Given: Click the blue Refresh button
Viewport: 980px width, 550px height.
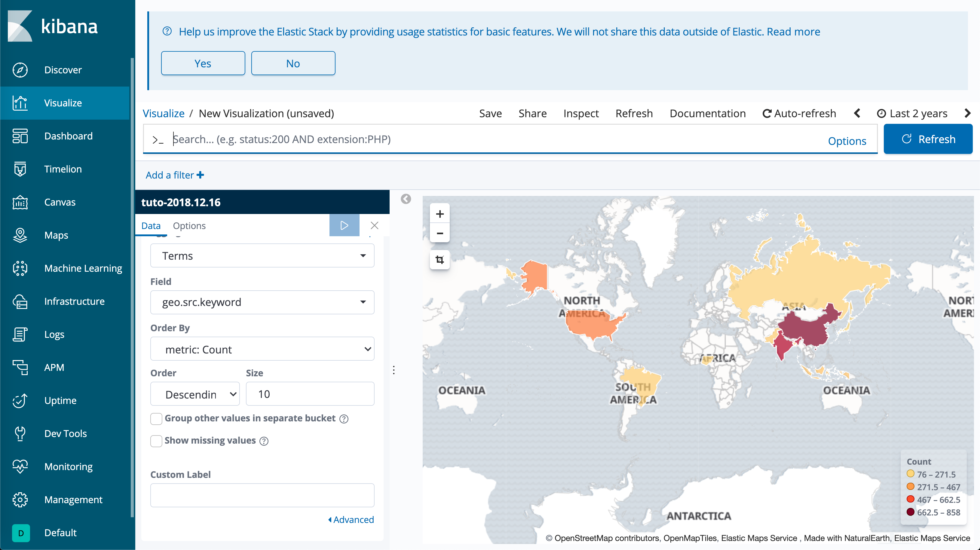Looking at the screenshot, I should (x=928, y=139).
